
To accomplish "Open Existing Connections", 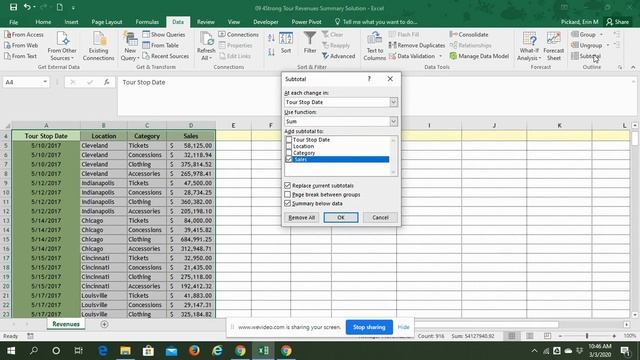I will pyautogui.click(x=98, y=46).
